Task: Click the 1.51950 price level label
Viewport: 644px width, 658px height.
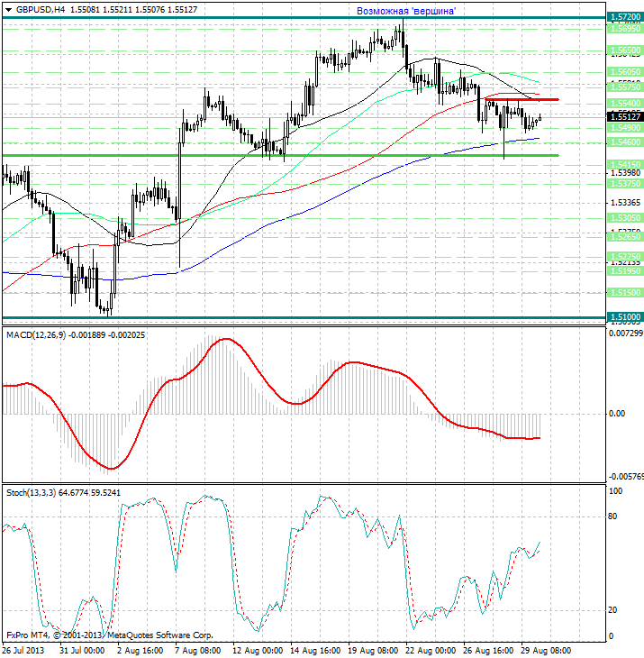Action: point(625,271)
